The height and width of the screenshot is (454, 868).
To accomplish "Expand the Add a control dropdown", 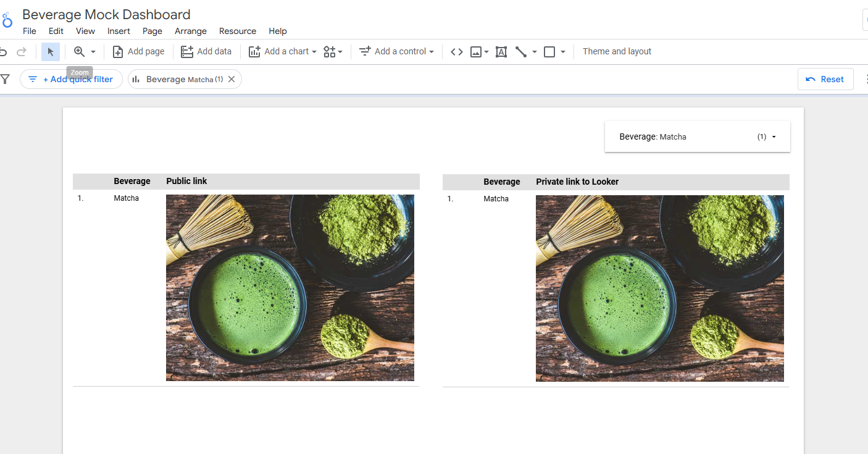I will pos(396,52).
